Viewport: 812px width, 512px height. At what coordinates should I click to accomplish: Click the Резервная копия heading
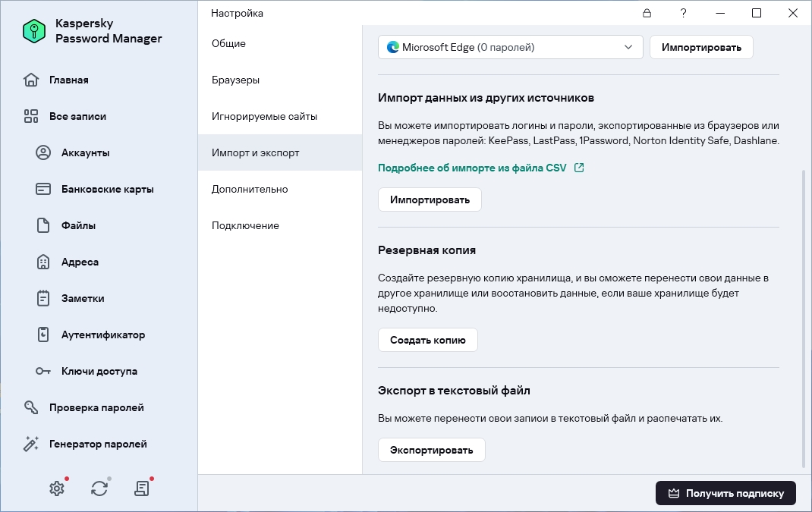(x=426, y=250)
